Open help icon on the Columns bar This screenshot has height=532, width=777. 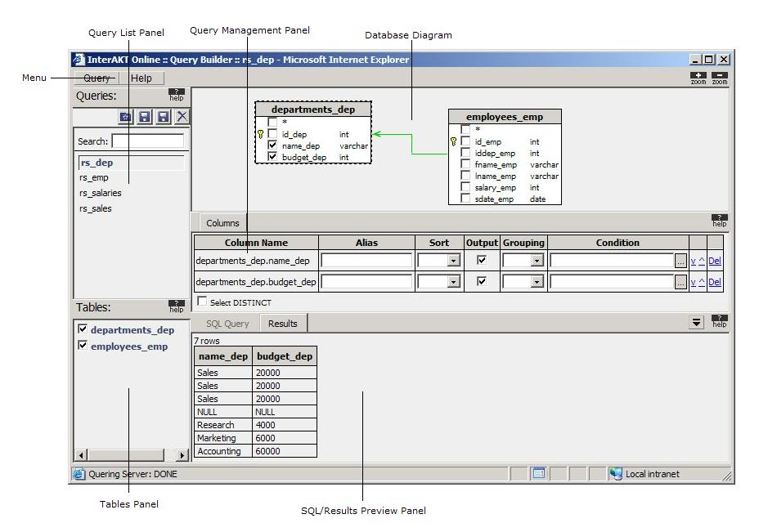pyautogui.click(x=719, y=221)
